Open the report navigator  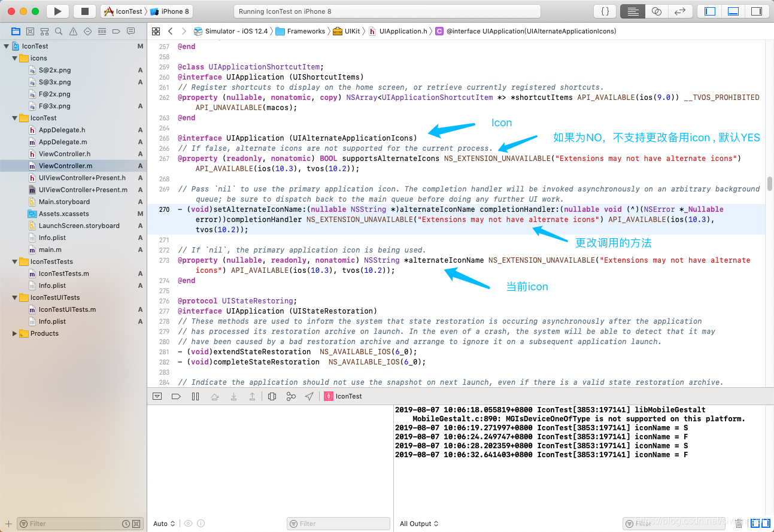[130, 31]
